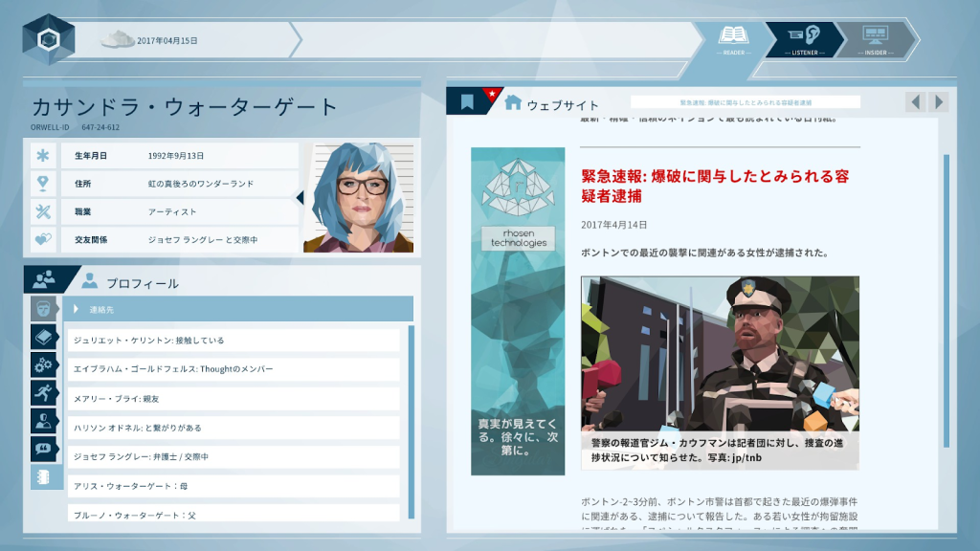Click the ジュリエット・ケリントン contact entry
This screenshot has width=980, height=551.
click(x=233, y=341)
